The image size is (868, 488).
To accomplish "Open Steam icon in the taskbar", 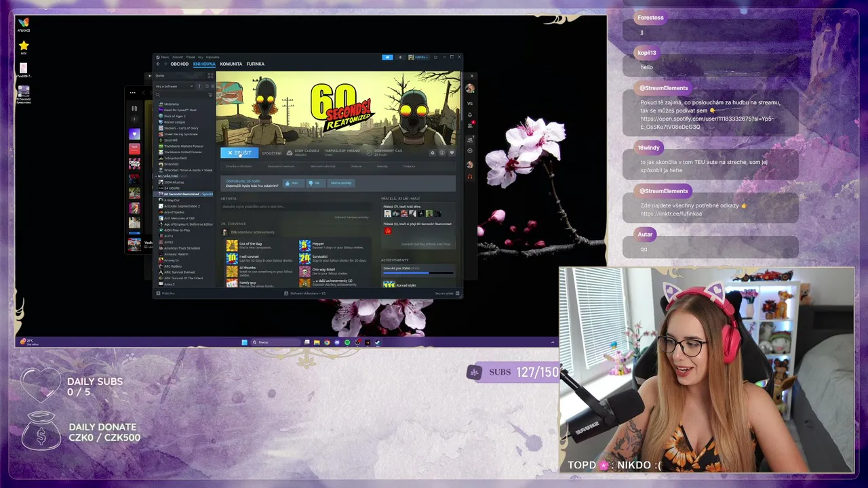I will coord(378,342).
